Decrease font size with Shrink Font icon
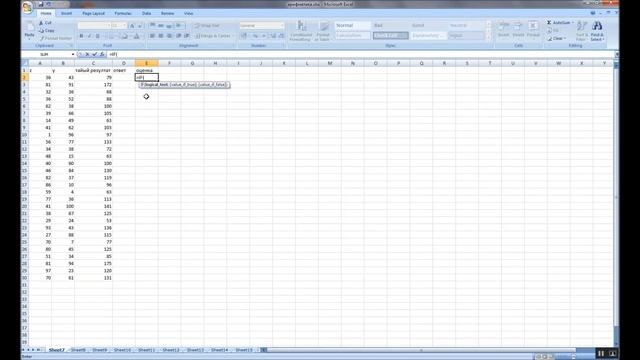 140,26
